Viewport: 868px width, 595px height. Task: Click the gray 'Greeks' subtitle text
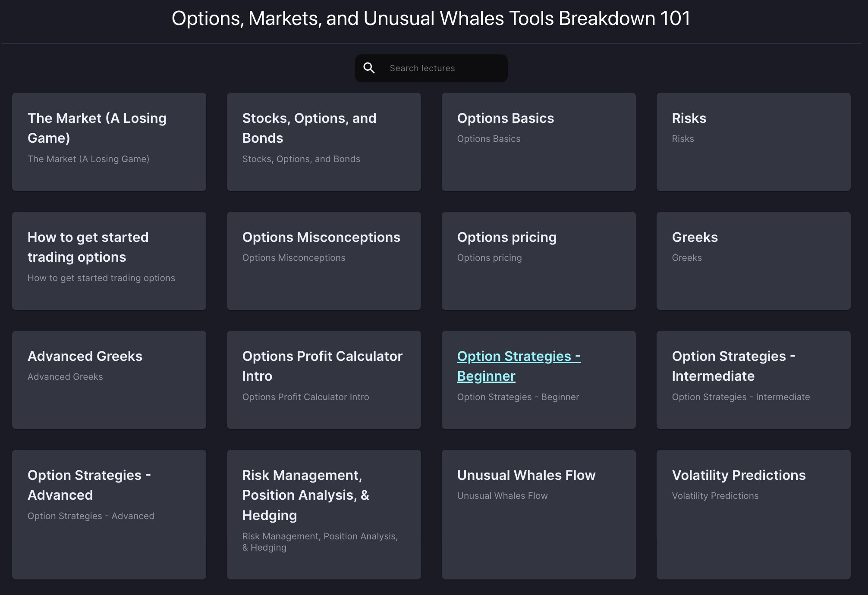(687, 258)
